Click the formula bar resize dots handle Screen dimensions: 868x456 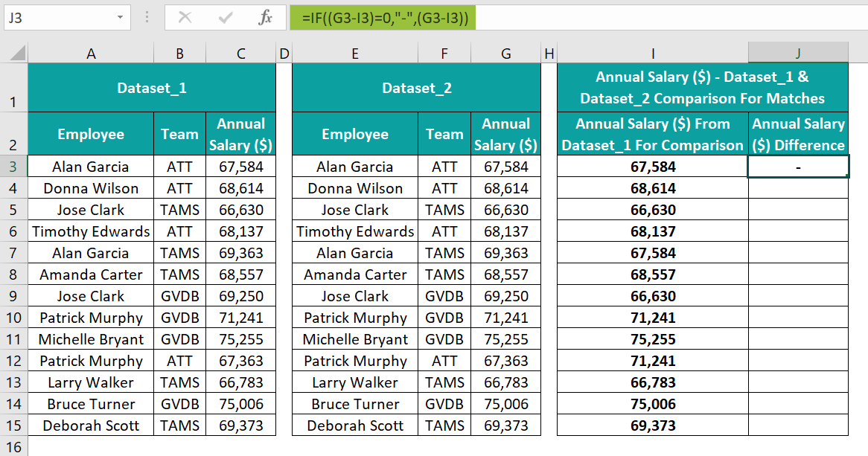point(147,18)
